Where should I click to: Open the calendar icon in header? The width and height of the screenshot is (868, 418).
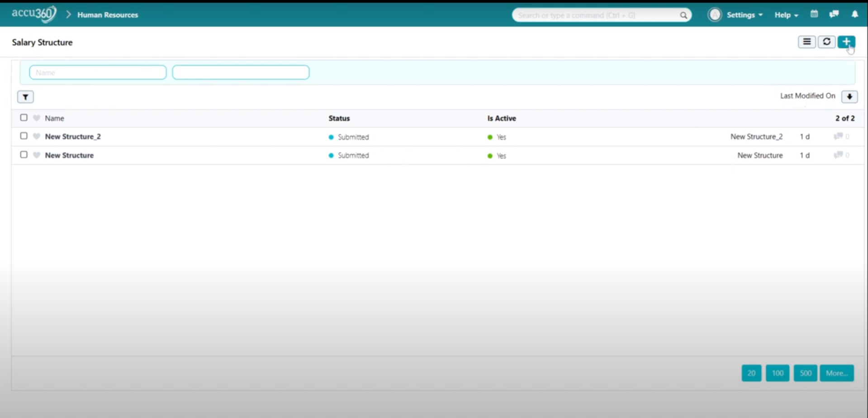coord(814,14)
